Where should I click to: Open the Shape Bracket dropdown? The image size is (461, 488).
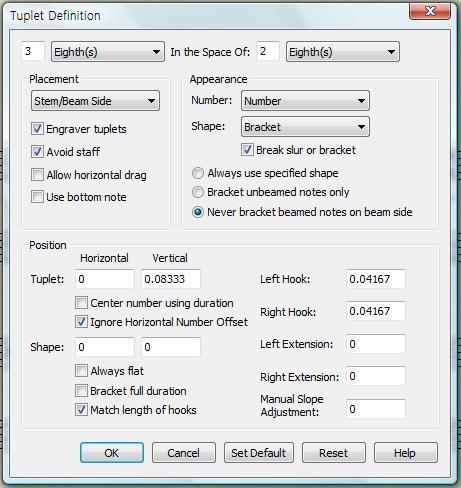pyautogui.click(x=305, y=127)
